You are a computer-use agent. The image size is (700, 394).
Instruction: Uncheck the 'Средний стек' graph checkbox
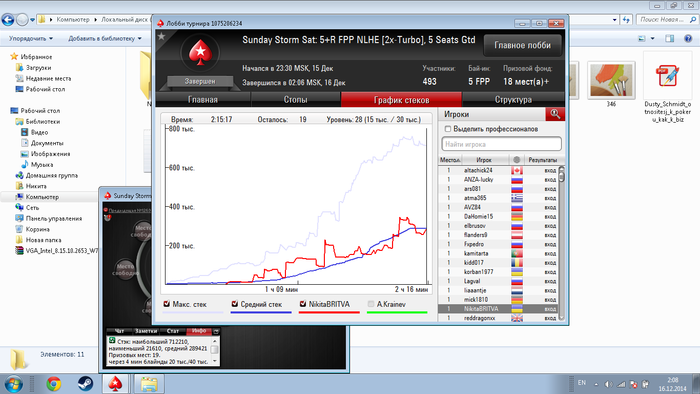(234, 304)
